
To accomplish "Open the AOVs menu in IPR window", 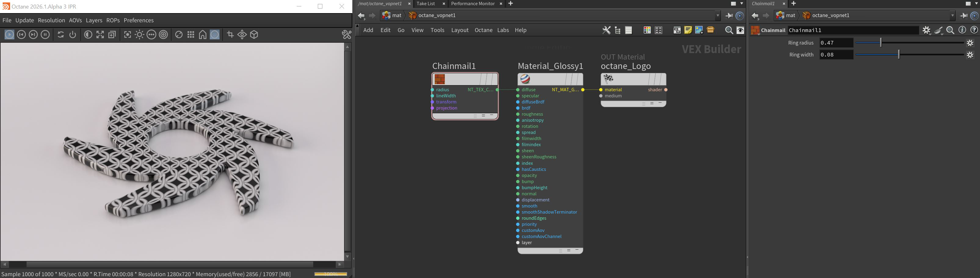I will point(75,20).
